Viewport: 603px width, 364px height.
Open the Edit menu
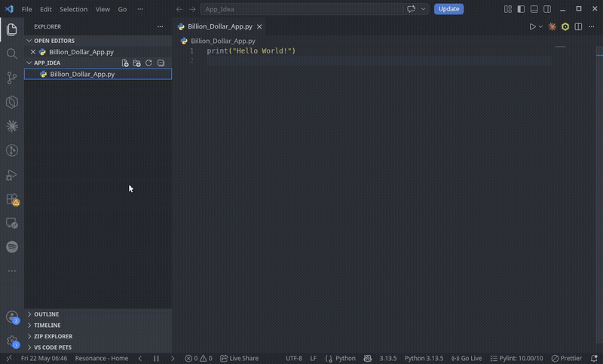(x=46, y=9)
